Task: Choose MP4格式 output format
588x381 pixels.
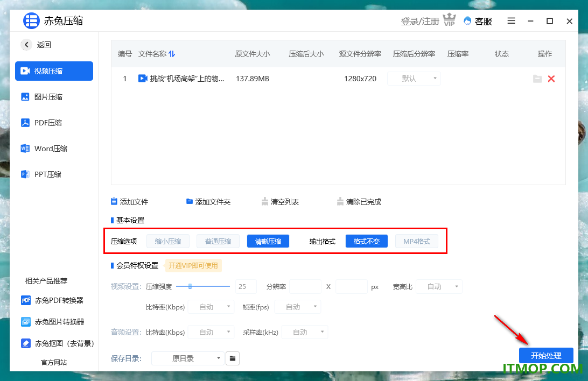Action: pos(417,241)
